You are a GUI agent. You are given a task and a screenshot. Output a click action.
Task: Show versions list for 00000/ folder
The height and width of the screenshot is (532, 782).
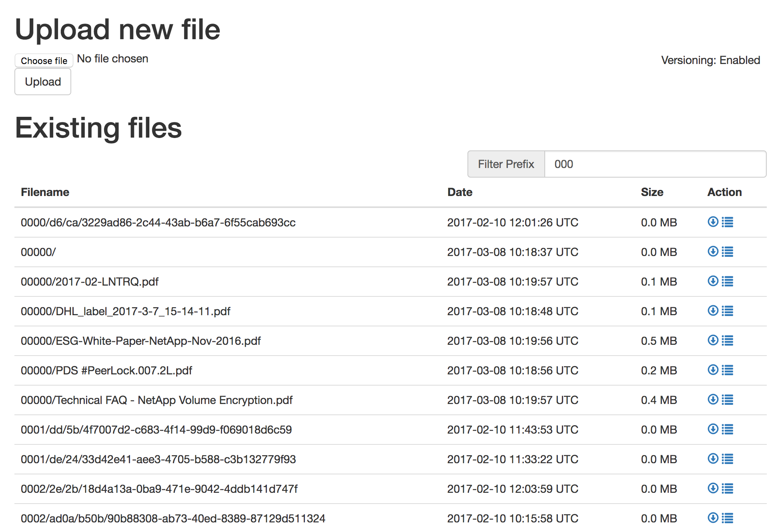728,252
